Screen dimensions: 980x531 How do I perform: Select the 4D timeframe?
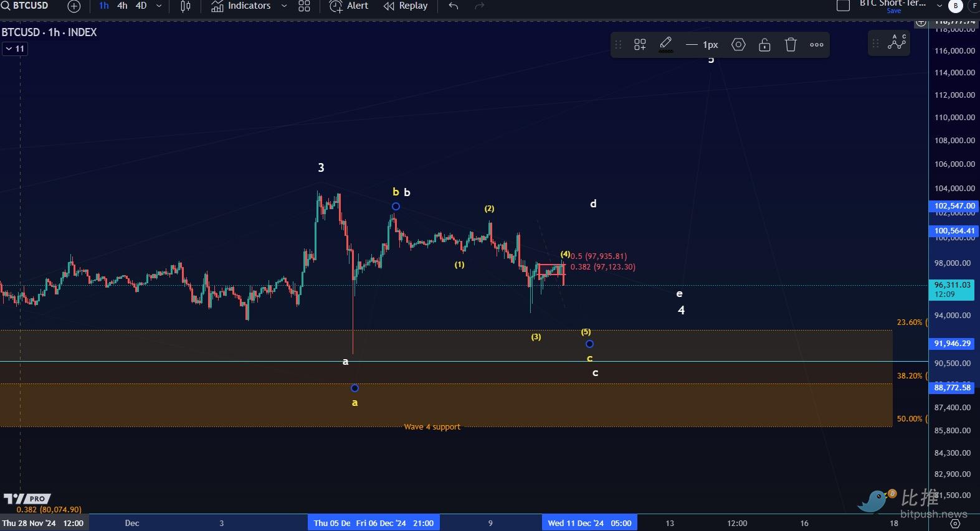pos(141,6)
